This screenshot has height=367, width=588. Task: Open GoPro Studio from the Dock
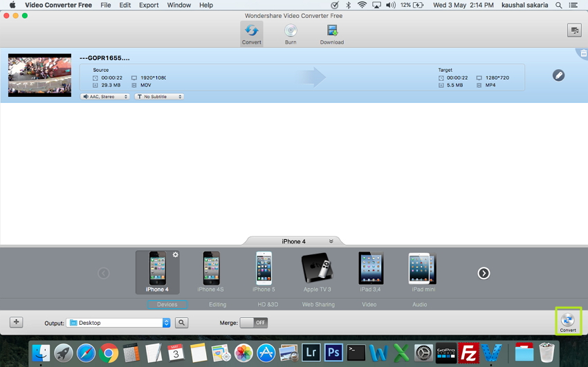click(446, 352)
